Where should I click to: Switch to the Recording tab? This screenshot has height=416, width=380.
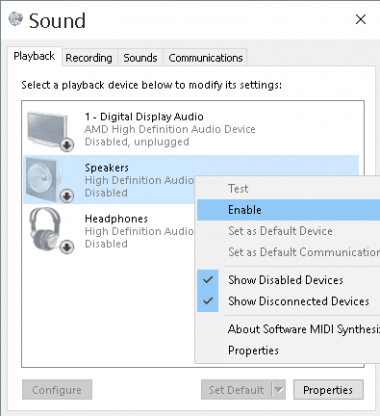(x=89, y=58)
